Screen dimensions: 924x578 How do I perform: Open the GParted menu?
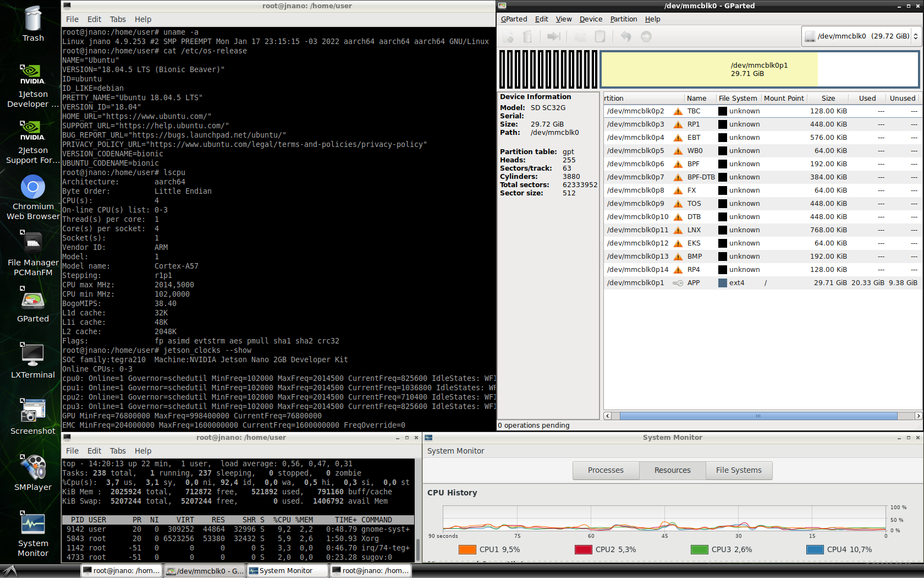(514, 19)
